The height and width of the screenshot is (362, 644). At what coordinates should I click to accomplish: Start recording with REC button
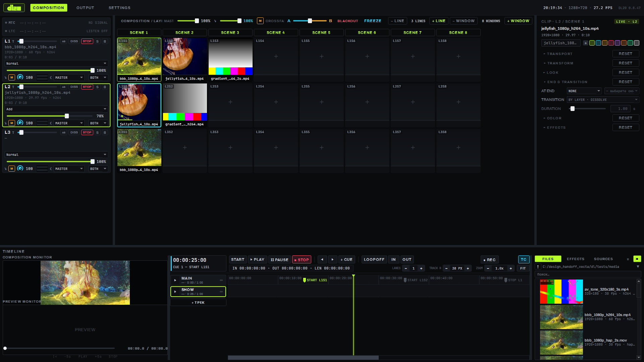click(490, 259)
